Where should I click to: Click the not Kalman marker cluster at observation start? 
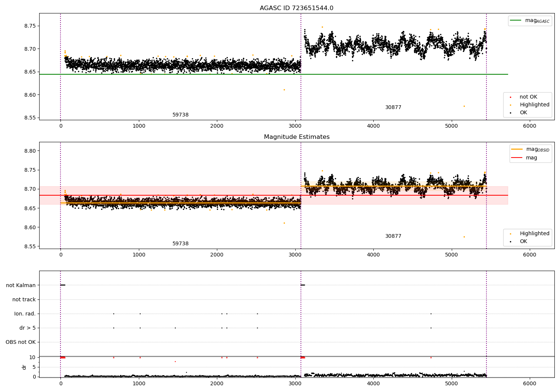coord(63,285)
